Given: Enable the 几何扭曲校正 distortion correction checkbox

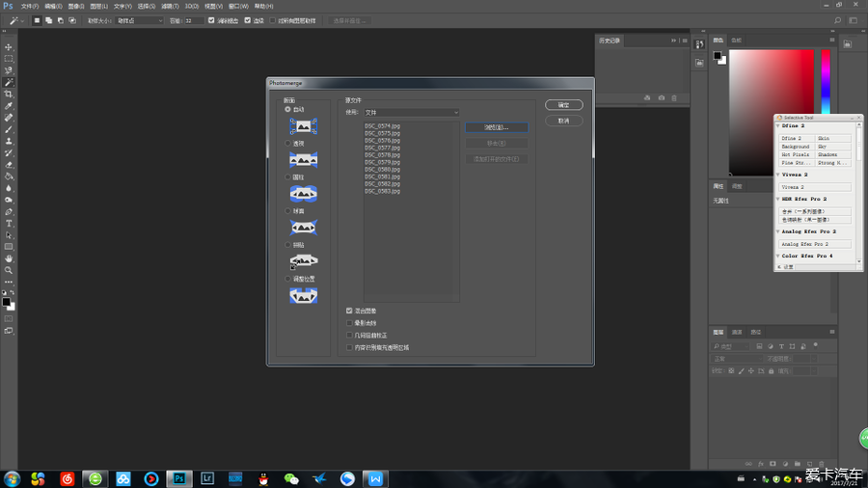Looking at the screenshot, I should coord(349,336).
